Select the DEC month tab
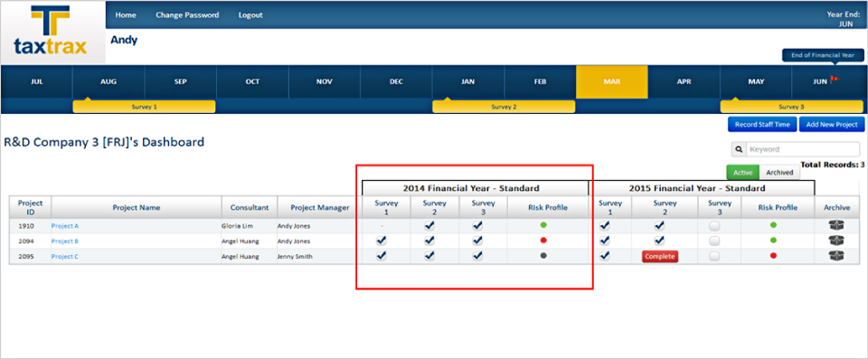Screen dimensions: 868x359 point(396,81)
